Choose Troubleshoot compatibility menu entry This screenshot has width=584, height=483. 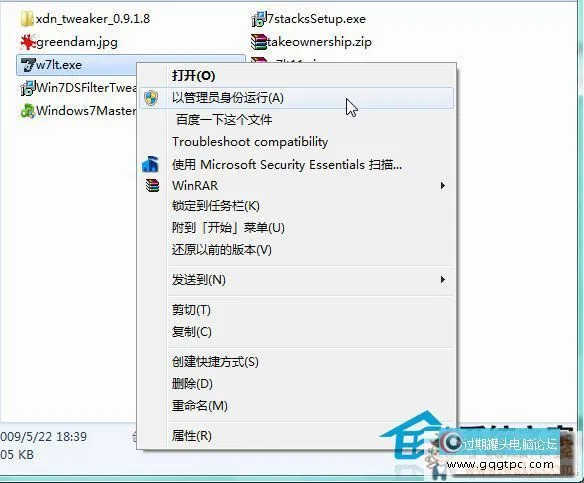250,142
